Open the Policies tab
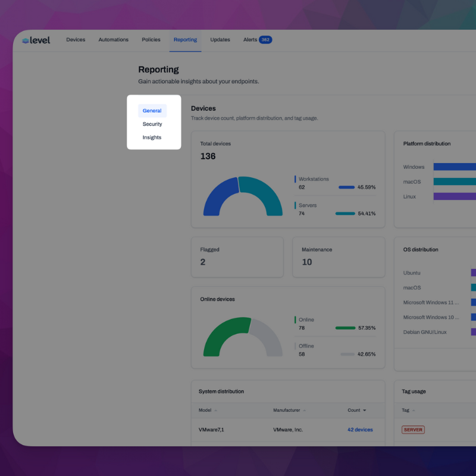Image resolution: width=476 pixels, height=476 pixels. (x=151, y=40)
